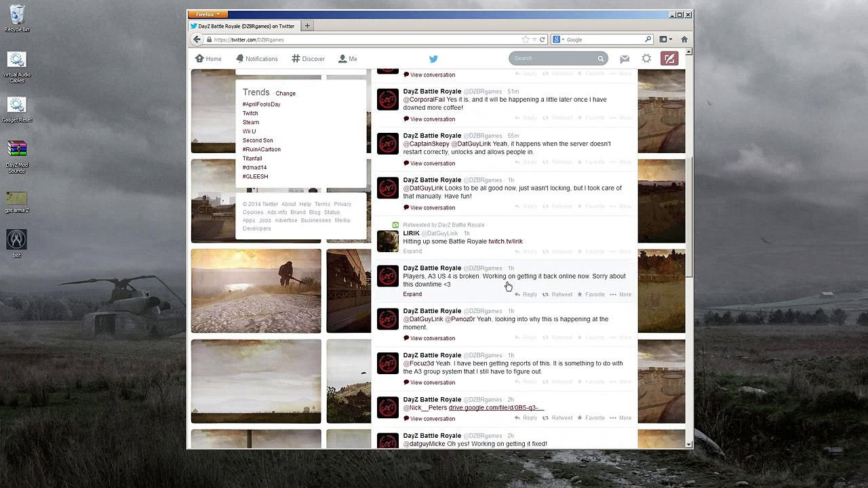Change the Trends location
This screenshot has height=488, width=868.
pyautogui.click(x=285, y=94)
